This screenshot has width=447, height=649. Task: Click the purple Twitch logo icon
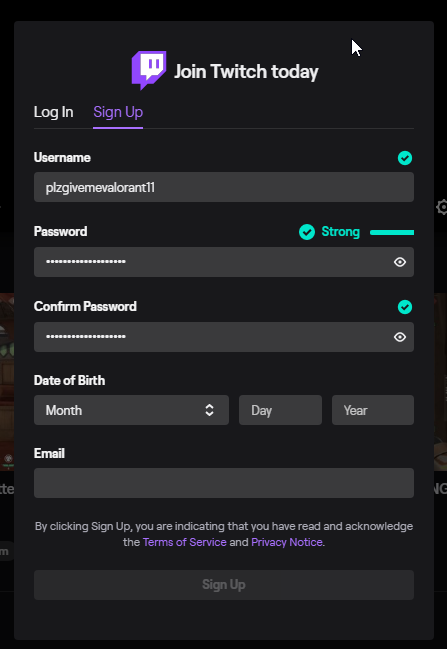(x=149, y=70)
